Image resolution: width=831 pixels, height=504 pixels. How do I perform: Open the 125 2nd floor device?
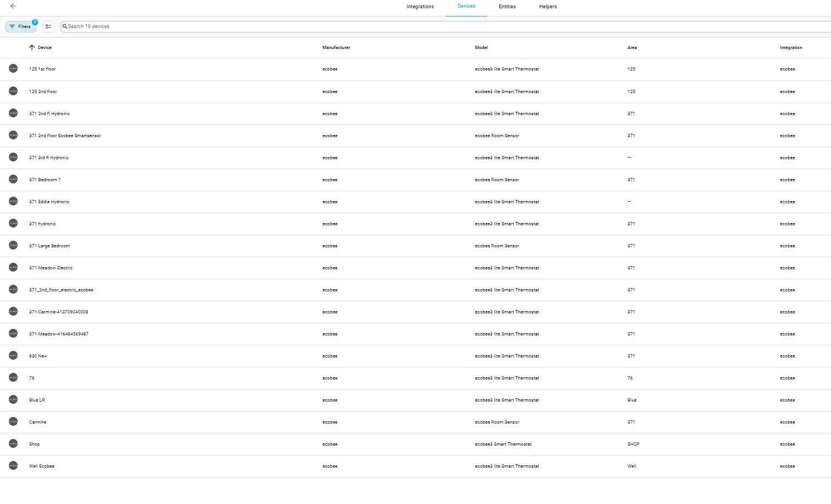tap(43, 91)
